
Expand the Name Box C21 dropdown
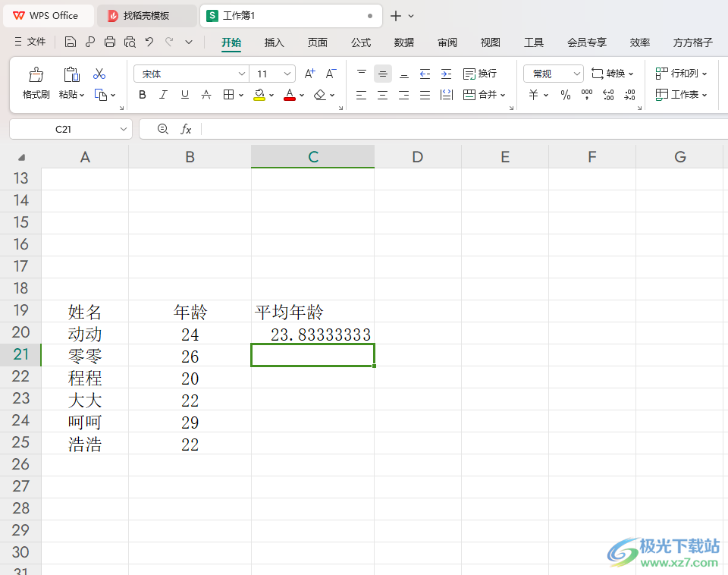click(124, 129)
